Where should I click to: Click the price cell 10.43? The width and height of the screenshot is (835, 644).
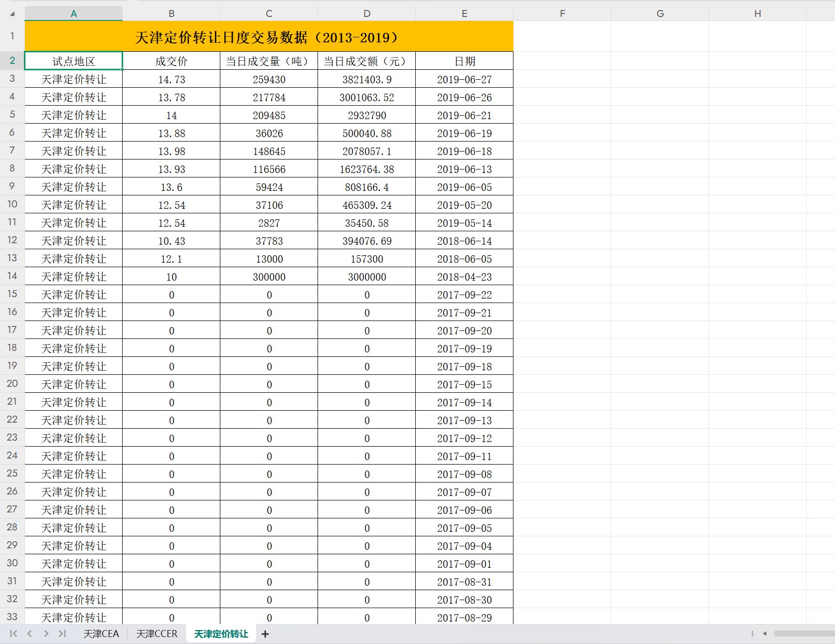click(x=171, y=240)
